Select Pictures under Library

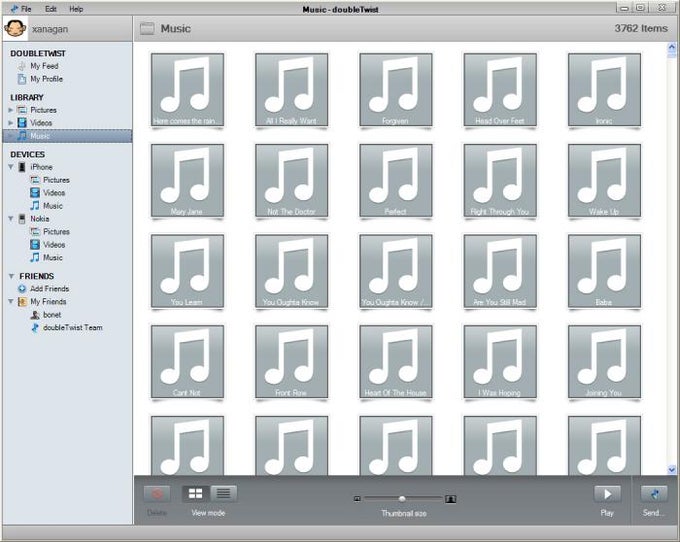coord(43,110)
